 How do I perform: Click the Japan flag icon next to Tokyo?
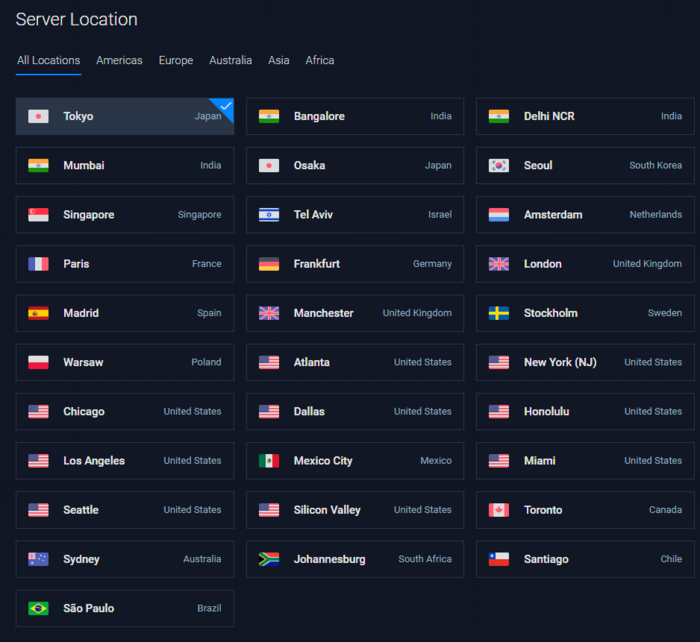tap(38, 116)
